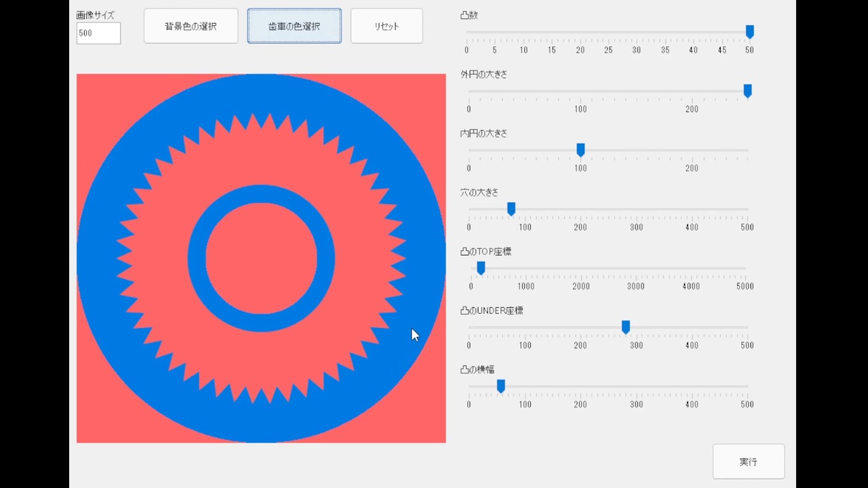Click the 穴の大きさ slider thumb
Screen dimensions: 868x488
pyautogui.click(x=511, y=209)
